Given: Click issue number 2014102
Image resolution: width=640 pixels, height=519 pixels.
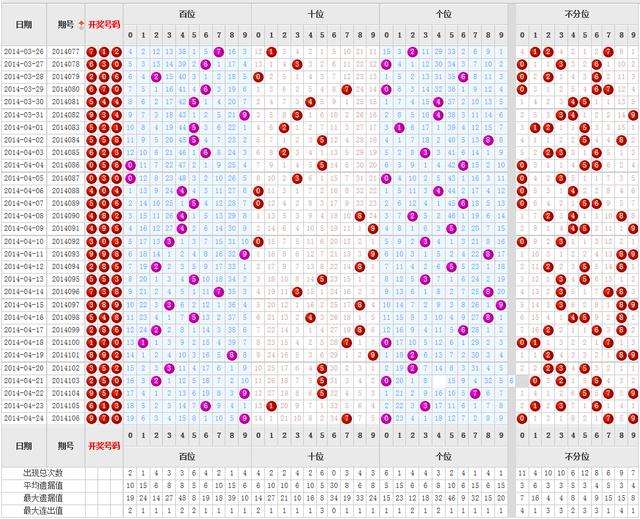Looking at the screenshot, I should [x=66, y=368].
